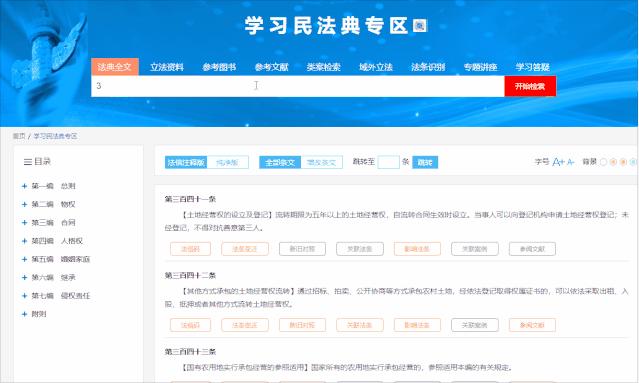Click the 第三百四十二条 article heading

coord(190,275)
